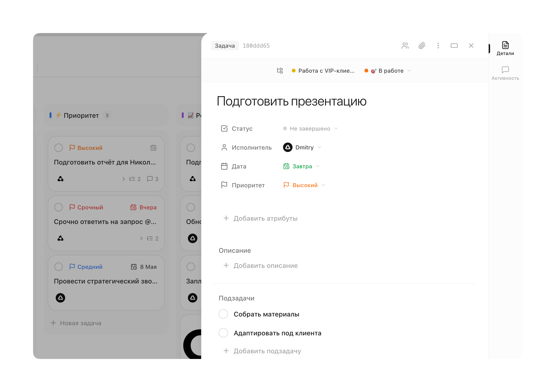Viewport: 555px width, 392px height.
Task: Click the Средний priority flag on card
Action: click(86, 267)
